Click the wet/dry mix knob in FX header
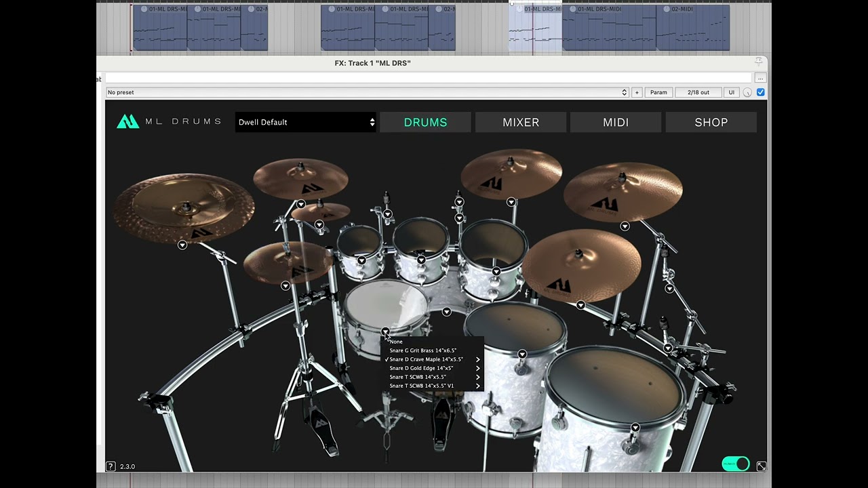Screen dimensions: 868x488 747,93
